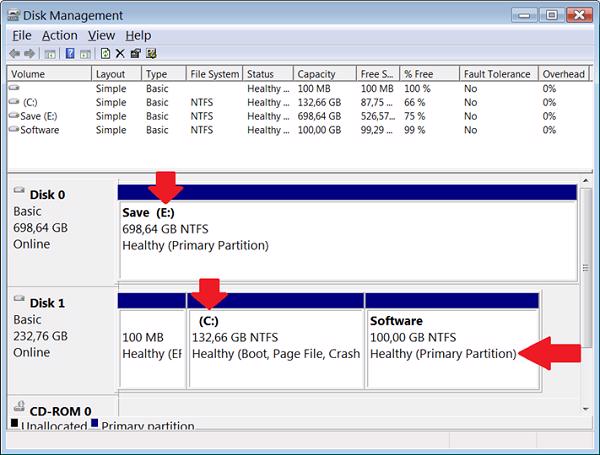600x455 pixels.
Task: Click the File System column header
Action: pos(214,74)
